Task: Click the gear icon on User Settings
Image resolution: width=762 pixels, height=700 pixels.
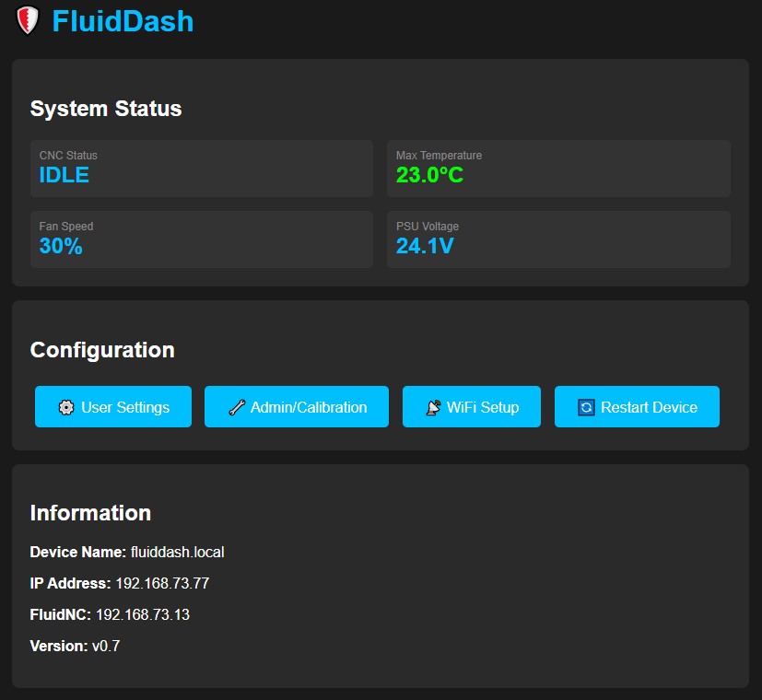Action: point(66,407)
